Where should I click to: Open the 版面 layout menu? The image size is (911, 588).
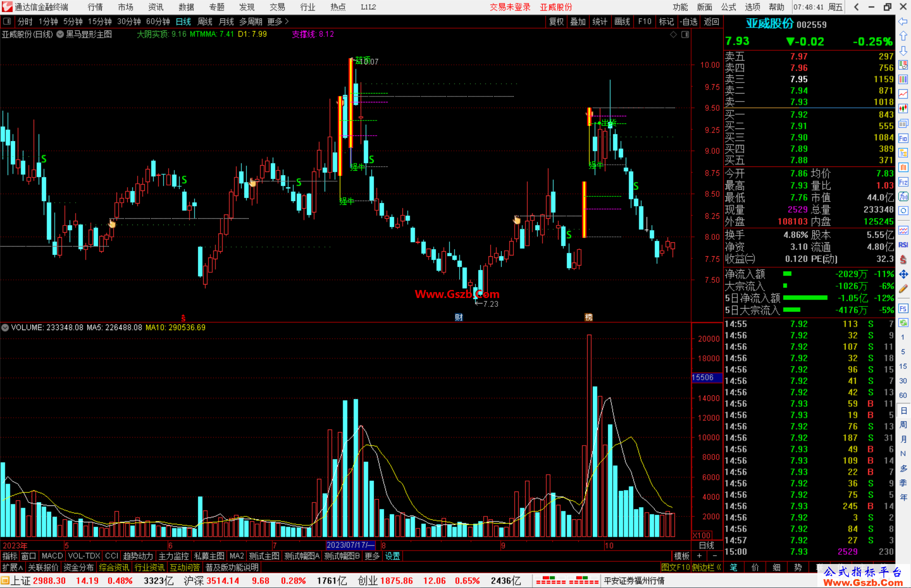(x=704, y=7)
